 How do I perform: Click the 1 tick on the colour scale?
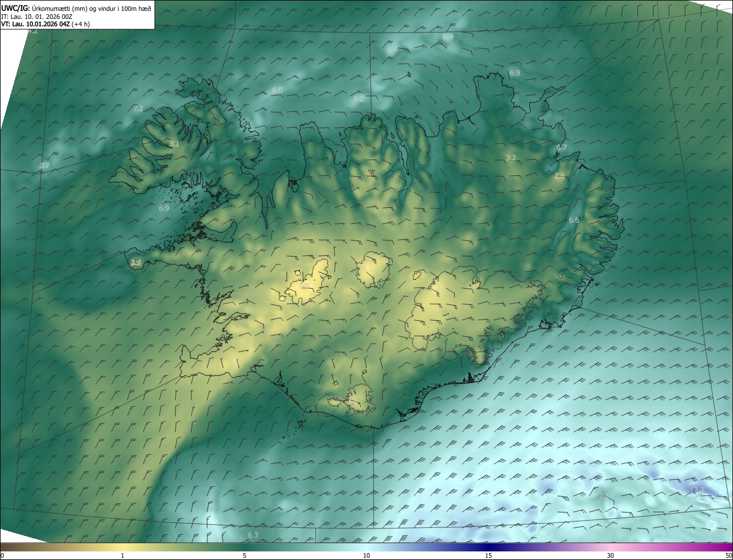pyautogui.click(x=123, y=556)
